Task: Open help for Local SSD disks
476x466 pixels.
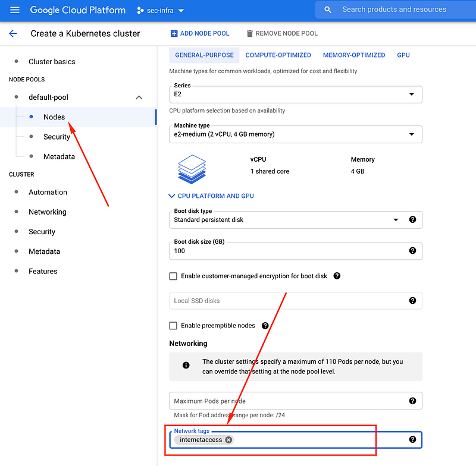Action: click(x=412, y=300)
